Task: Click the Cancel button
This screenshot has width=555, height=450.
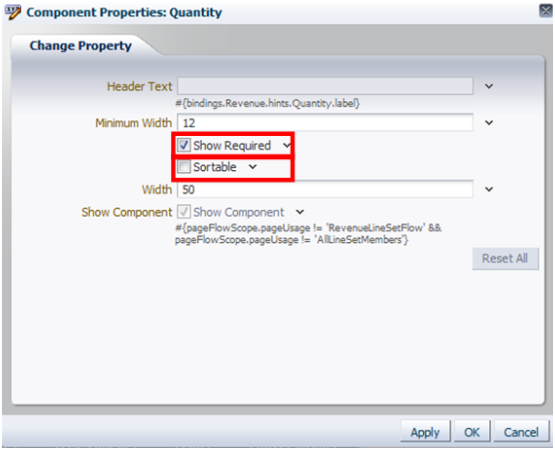Action: 521,432
